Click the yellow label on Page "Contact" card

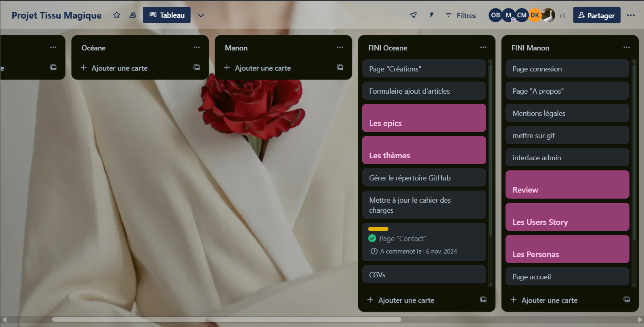pos(378,229)
